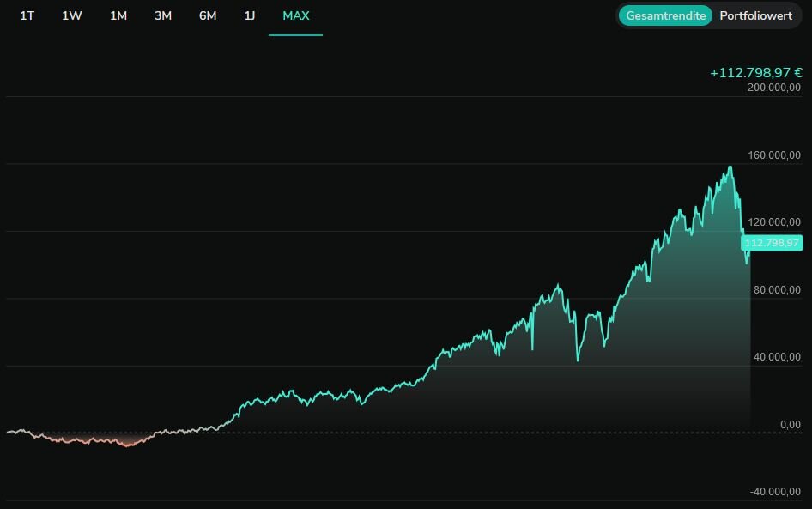Switch to the 1J yearly view
Viewport: 812px width, 509px height.
click(x=250, y=16)
